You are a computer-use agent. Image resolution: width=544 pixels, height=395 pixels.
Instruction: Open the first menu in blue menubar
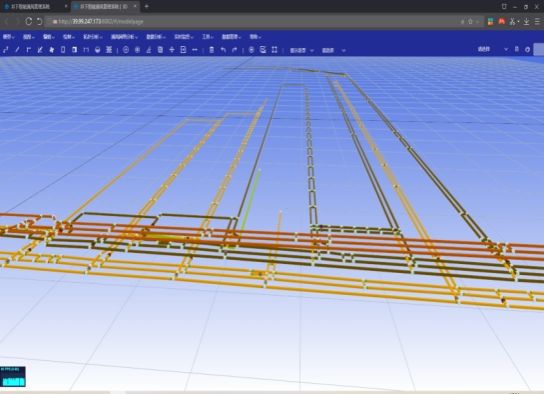[8, 37]
